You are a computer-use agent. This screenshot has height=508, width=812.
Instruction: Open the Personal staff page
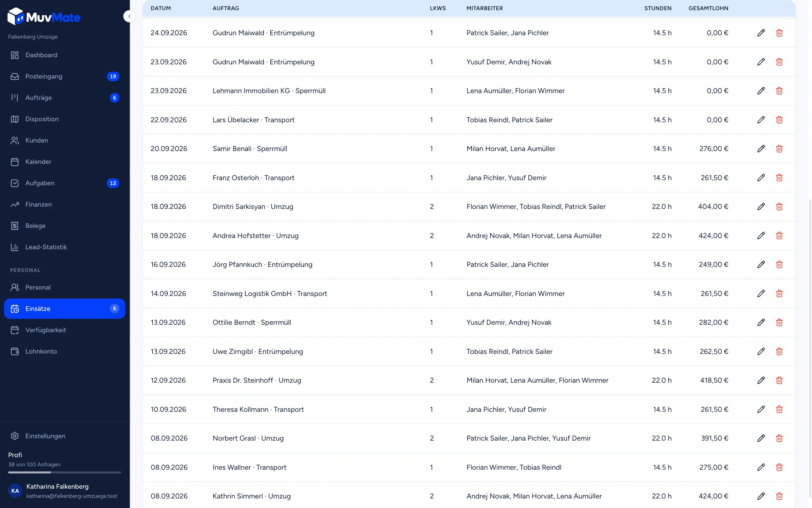coord(65,287)
